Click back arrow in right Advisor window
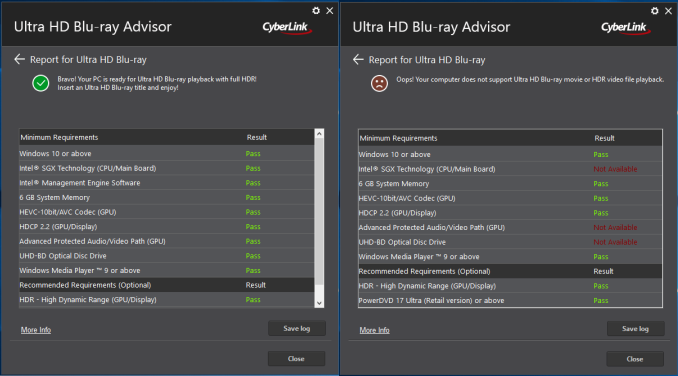The image size is (678, 376). click(x=358, y=60)
